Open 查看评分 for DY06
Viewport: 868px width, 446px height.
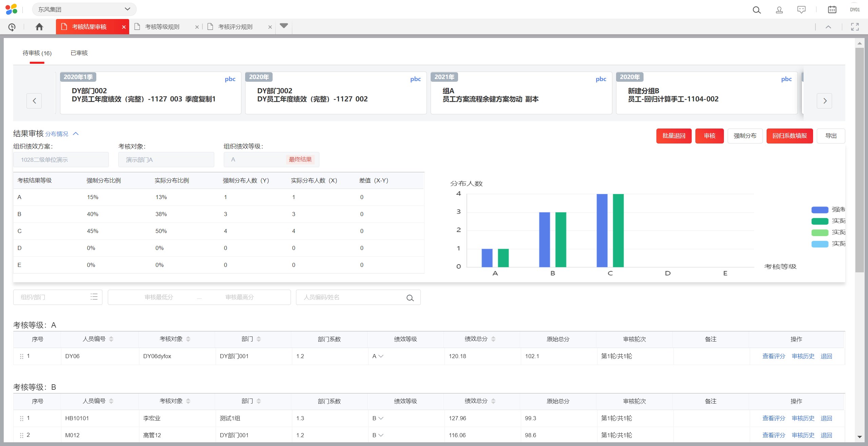(x=774, y=356)
